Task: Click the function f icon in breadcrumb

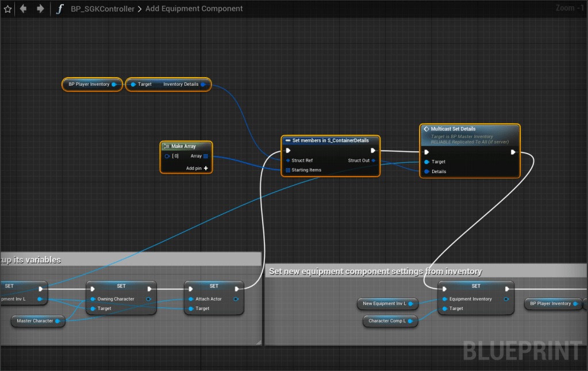Action: tap(59, 9)
